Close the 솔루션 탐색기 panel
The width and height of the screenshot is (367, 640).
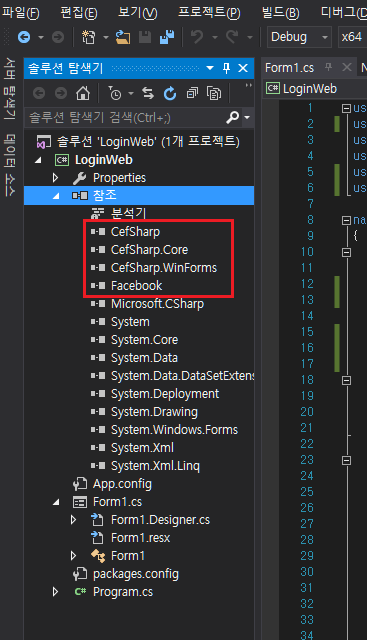[243, 68]
